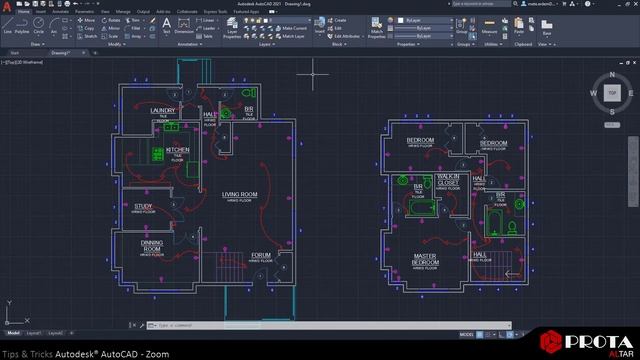Open Layer Properties manager
The width and height of the screenshot is (640, 360).
232,28
